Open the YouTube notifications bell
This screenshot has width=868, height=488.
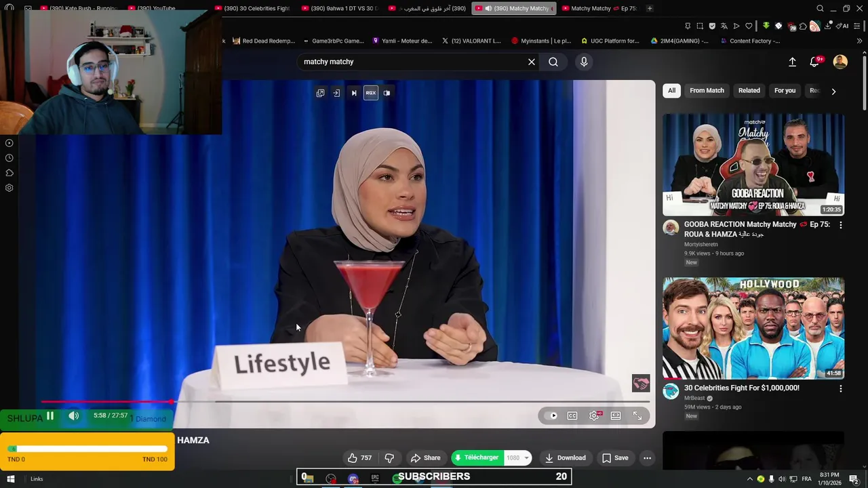(x=815, y=62)
